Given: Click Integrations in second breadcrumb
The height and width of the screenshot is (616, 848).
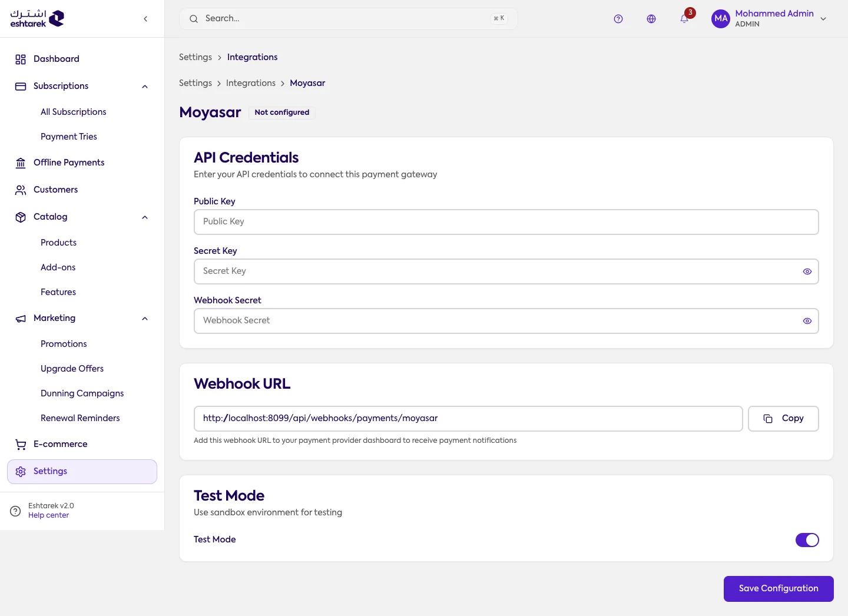Looking at the screenshot, I should (x=251, y=83).
